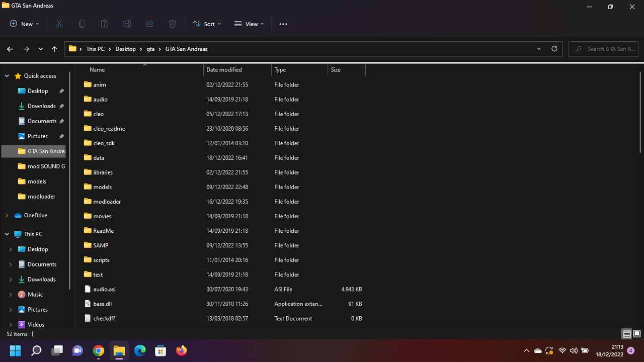
Task: Open Google Chrome from taskbar
Action: pyautogui.click(x=99, y=350)
